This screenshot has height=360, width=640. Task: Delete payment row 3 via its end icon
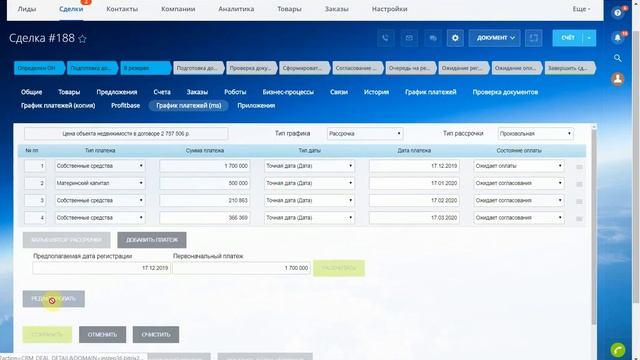click(x=579, y=201)
